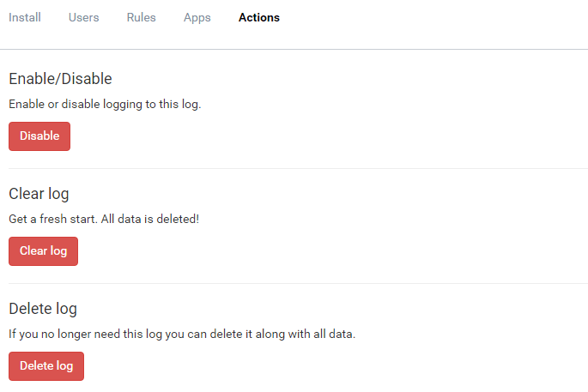
Task: Switch to the Users tab
Action: (83, 18)
